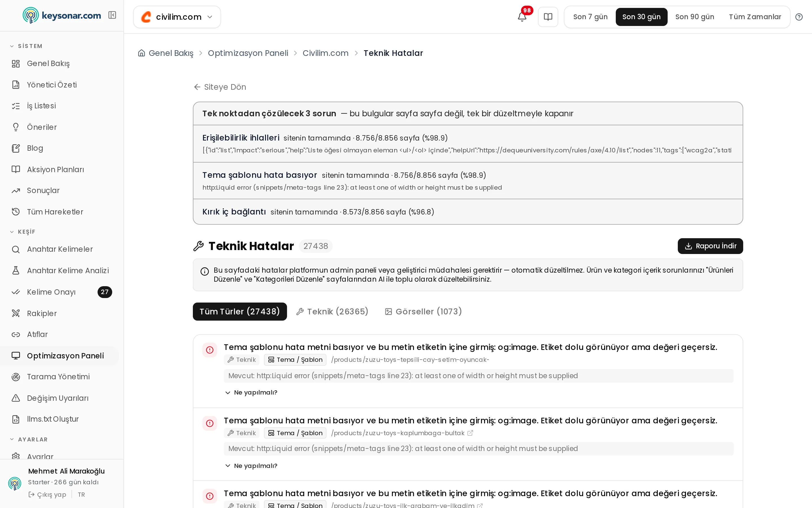This screenshot has height=508, width=812.
Task: Open Erişilebilirlik ihlalleri row
Action: [x=468, y=144]
